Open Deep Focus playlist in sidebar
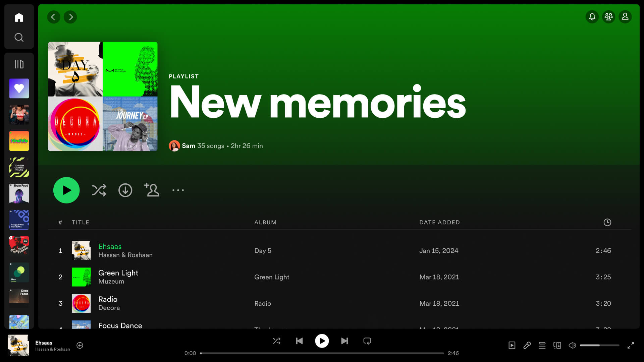 tap(19, 299)
